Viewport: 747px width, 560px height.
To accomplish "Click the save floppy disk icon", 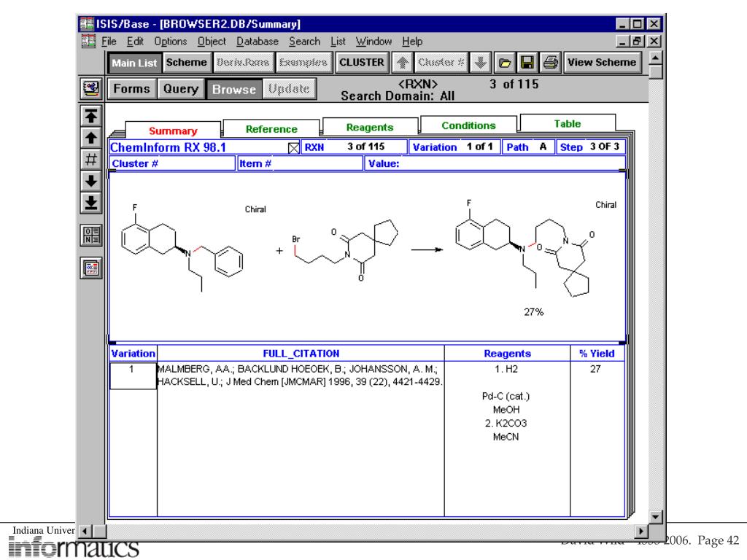I will point(527,63).
